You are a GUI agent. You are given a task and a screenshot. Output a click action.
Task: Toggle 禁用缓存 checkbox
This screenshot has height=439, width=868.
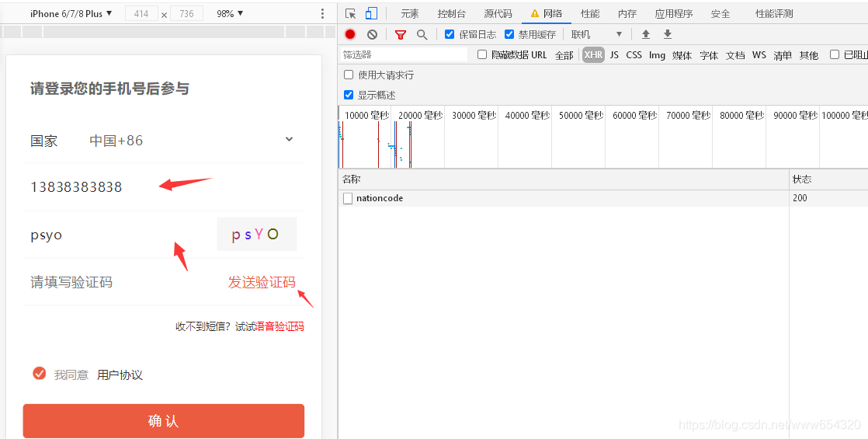509,34
